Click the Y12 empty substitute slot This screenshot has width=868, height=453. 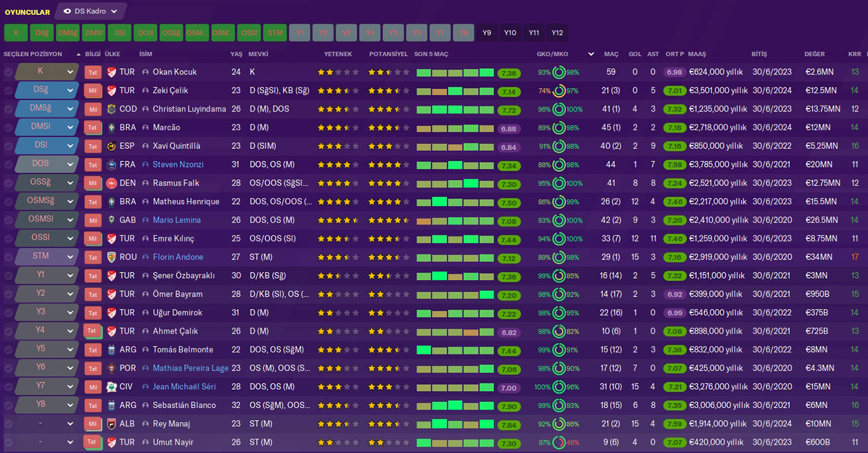(x=557, y=33)
